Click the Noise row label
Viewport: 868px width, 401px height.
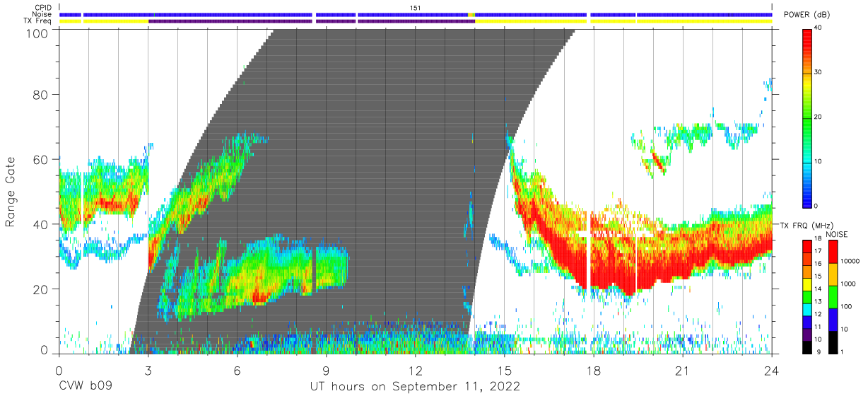click(42, 14)
